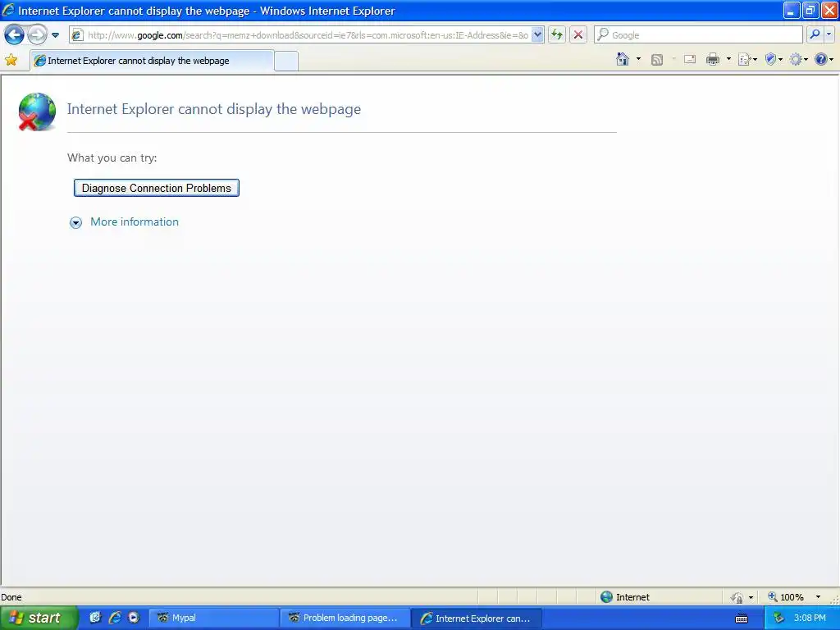840x630 pixels.
Task: Switch to the Mypal taskbar window
Action: point(213,618)
